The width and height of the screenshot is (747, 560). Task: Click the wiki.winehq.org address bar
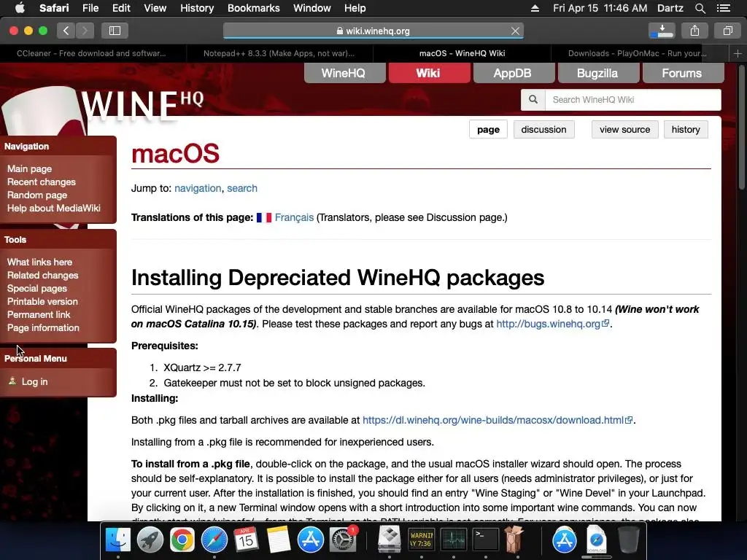coord(373,31)
